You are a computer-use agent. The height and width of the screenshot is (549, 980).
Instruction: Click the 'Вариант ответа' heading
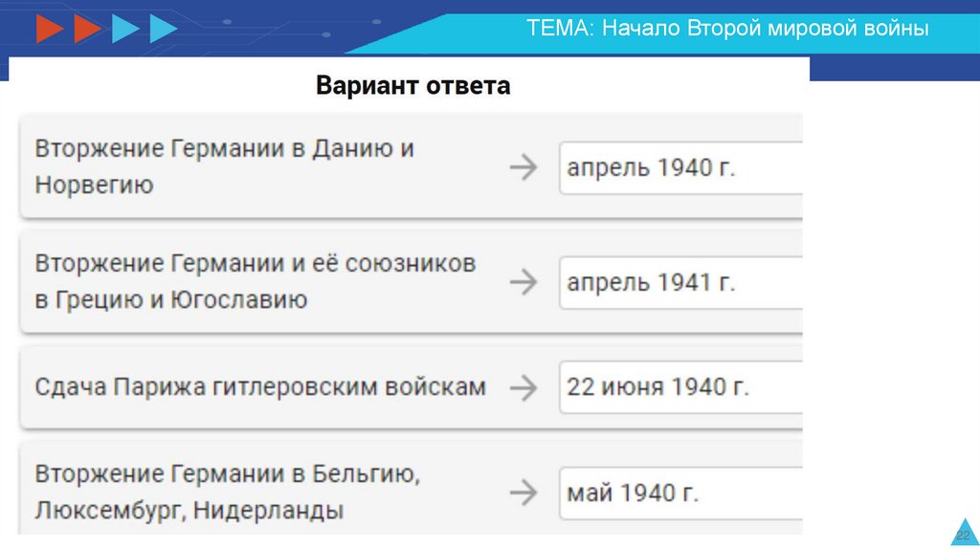[x=413, y=86]
